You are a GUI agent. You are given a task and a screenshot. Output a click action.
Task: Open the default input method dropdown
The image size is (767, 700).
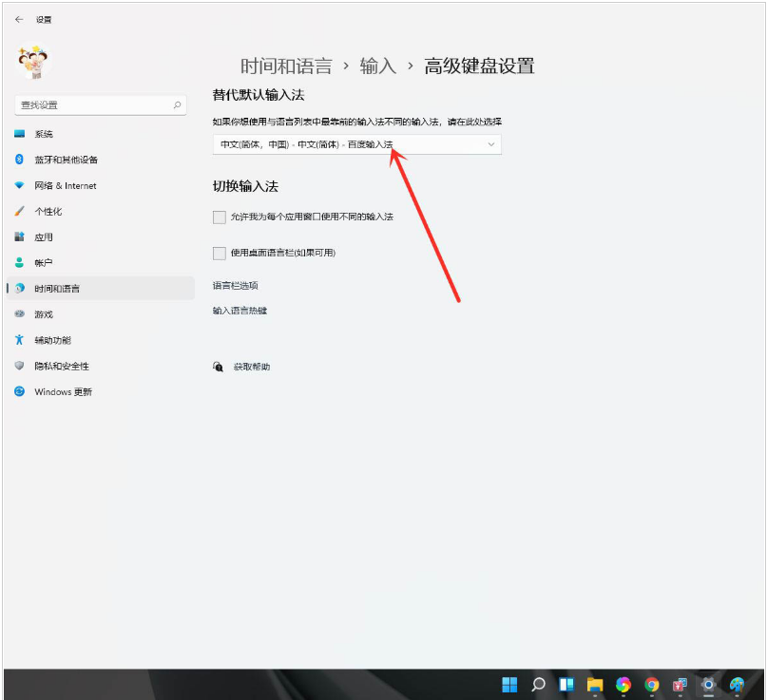pyautogui.click(x=357, y=144)
